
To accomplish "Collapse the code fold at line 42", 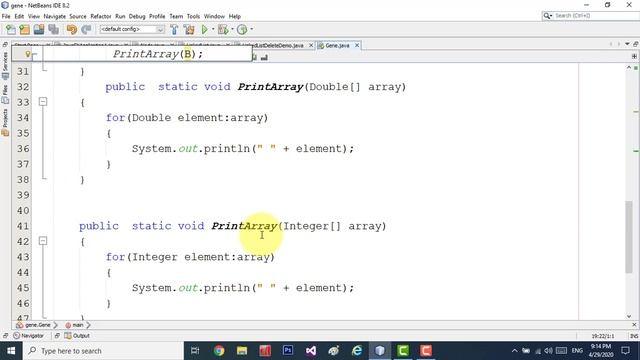I will (43, 241).
